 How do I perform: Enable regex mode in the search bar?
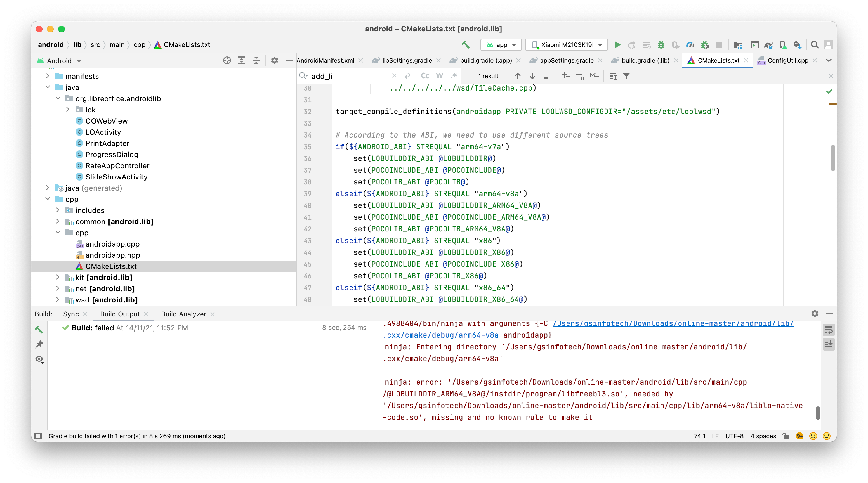[x=454, y=76]
